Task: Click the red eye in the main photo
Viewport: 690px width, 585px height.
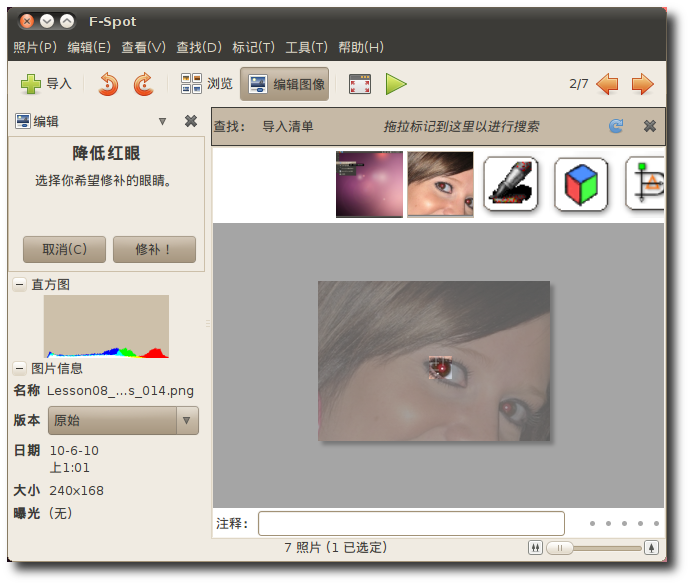Action: click(x=441, y=368)
